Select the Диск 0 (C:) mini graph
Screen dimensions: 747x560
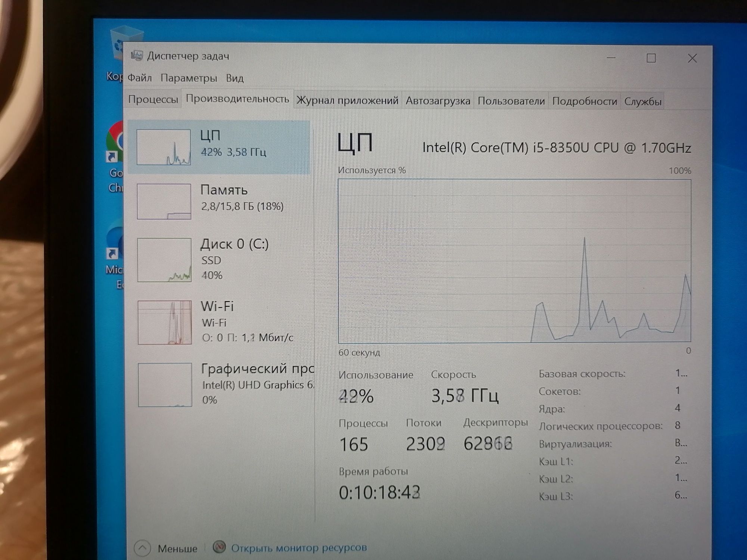click(x=164, y=260)
